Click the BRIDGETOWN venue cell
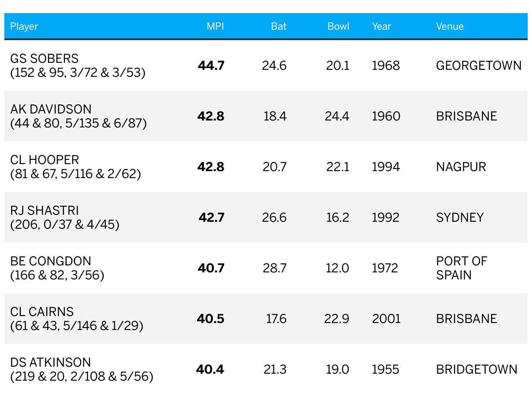The width and height of the screenshot is (532, 399). click(477, 369)
